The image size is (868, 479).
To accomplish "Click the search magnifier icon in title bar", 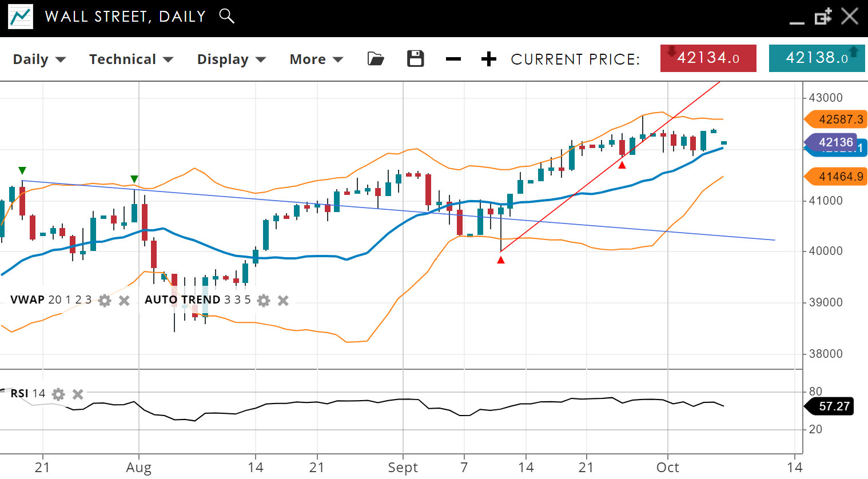I will 227,16.
